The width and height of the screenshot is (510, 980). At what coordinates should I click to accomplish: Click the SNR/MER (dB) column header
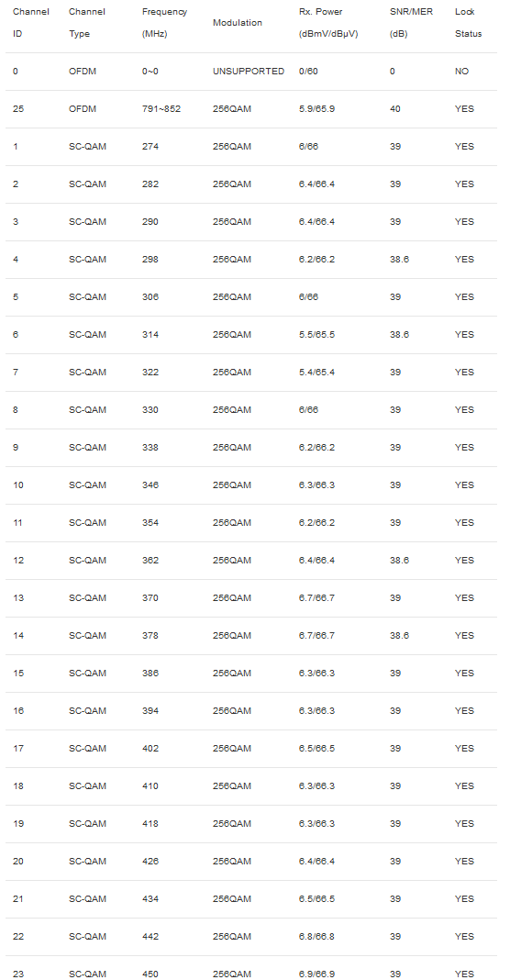tap(411, 23)
